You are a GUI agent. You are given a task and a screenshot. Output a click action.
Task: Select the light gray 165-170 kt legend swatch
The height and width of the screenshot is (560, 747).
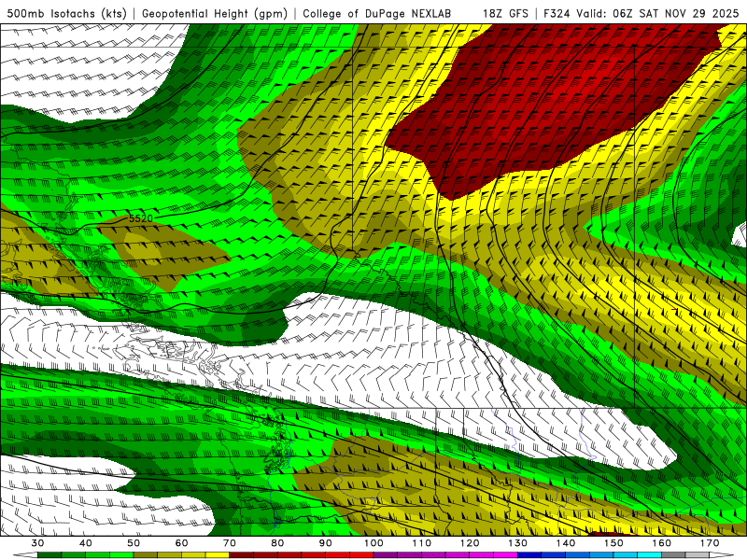coord(698,554)
